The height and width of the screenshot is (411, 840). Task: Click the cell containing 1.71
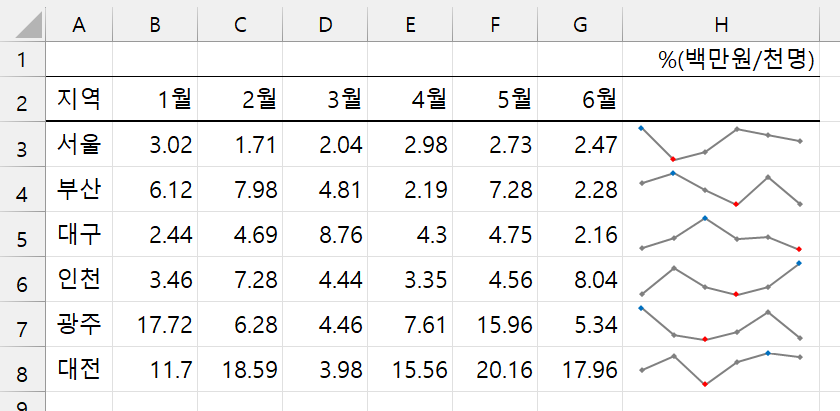pos(240,145)
